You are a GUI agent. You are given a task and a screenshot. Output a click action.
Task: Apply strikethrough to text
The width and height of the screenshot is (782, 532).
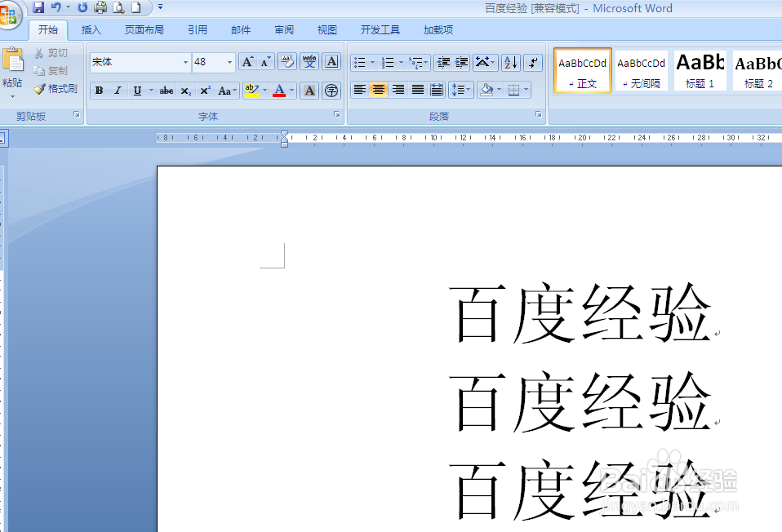[166, 90]
